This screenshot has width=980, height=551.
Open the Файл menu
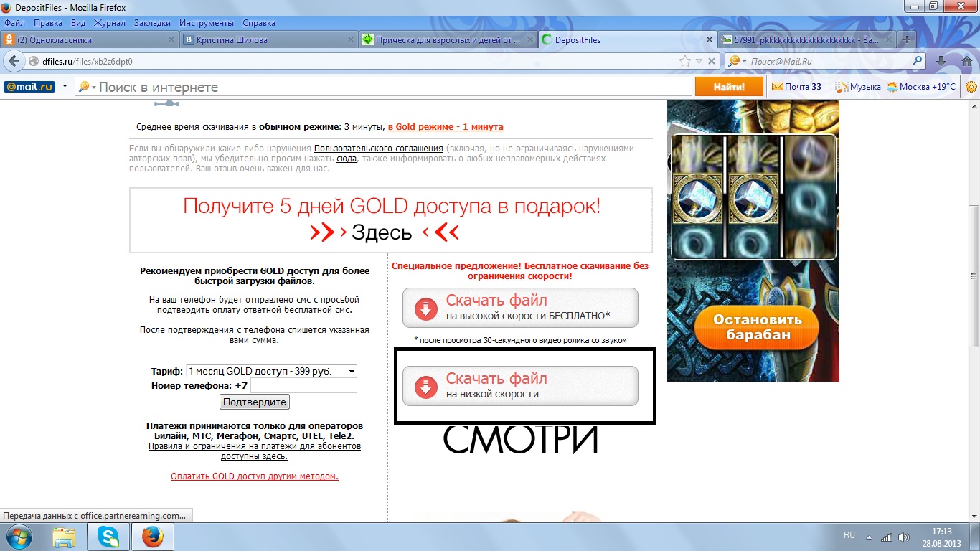14,23
